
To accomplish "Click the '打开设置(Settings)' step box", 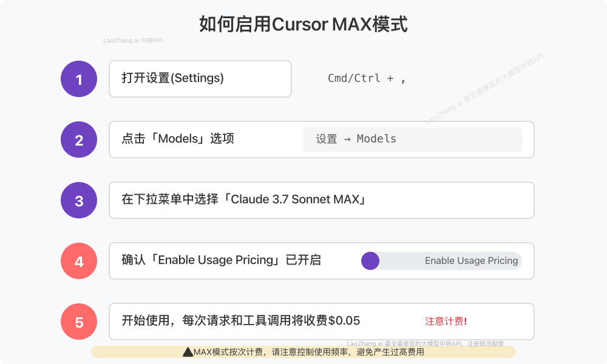I will (x=200, y=79).
